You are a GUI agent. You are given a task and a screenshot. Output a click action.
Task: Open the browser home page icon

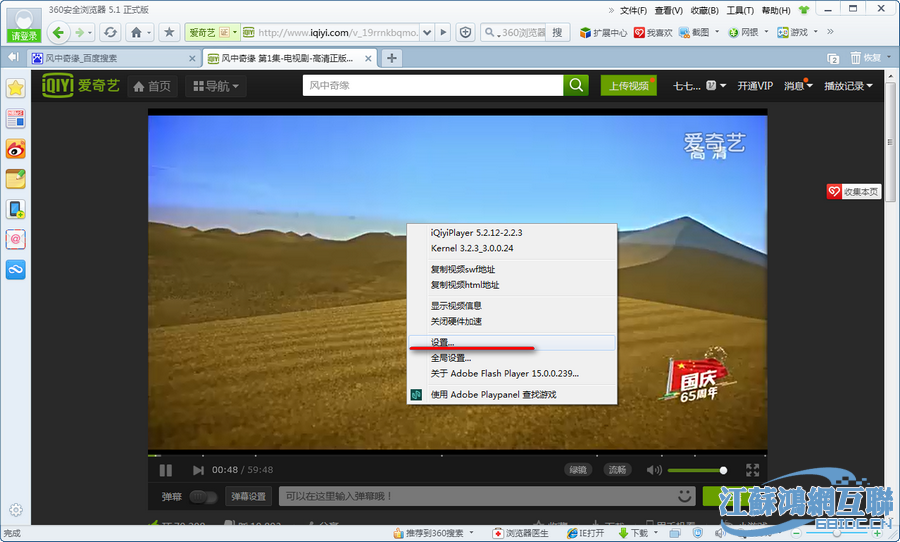(136, 33)
